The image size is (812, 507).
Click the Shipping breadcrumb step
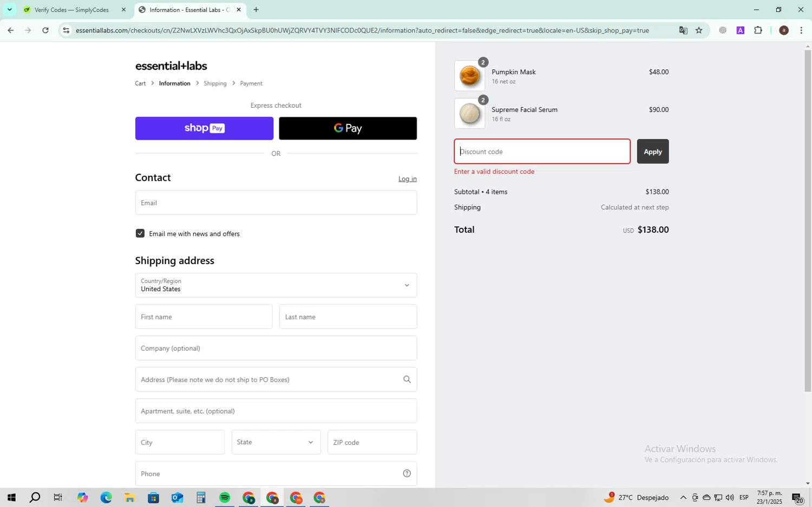[215, 83]
